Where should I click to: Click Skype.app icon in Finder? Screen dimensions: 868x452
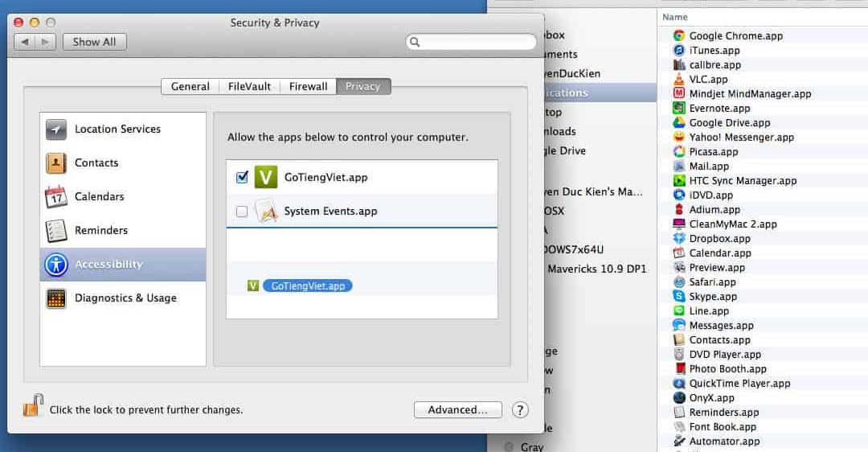click(x=678, y=296)
